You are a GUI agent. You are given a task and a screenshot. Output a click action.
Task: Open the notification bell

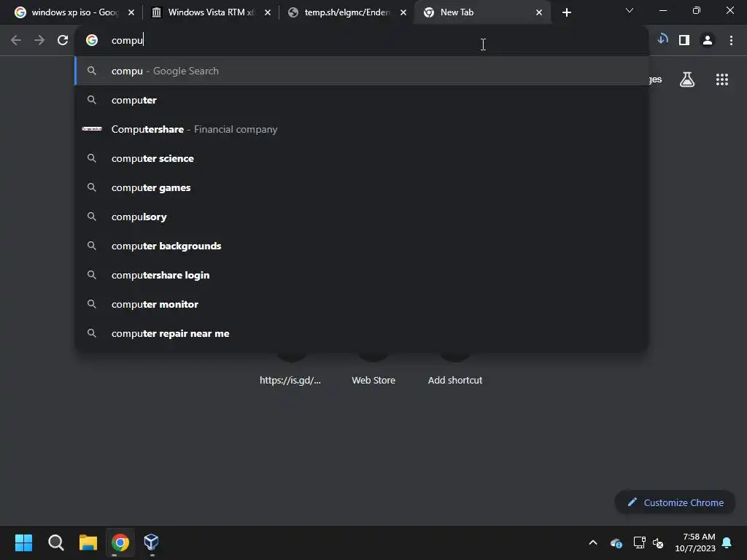(727, 542)
